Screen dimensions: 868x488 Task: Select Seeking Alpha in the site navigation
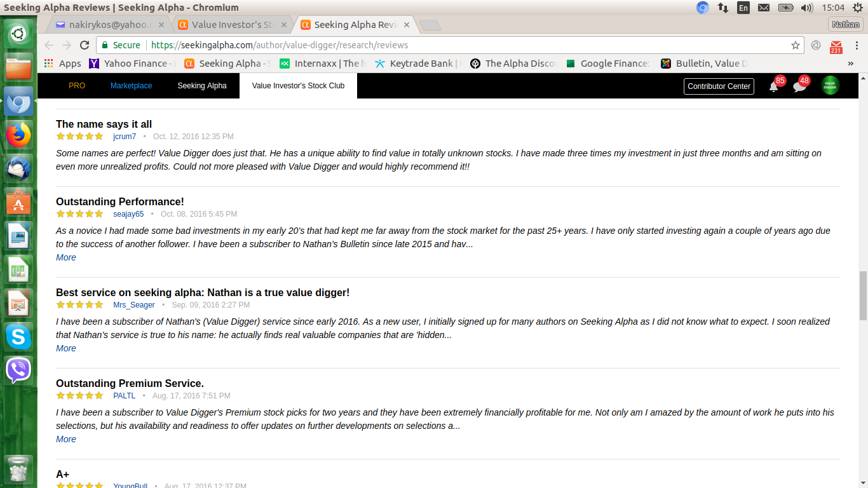pos(202,86)
